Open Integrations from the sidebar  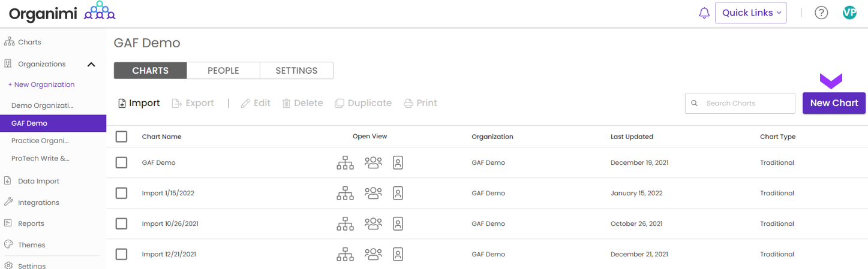pos(38,202)
